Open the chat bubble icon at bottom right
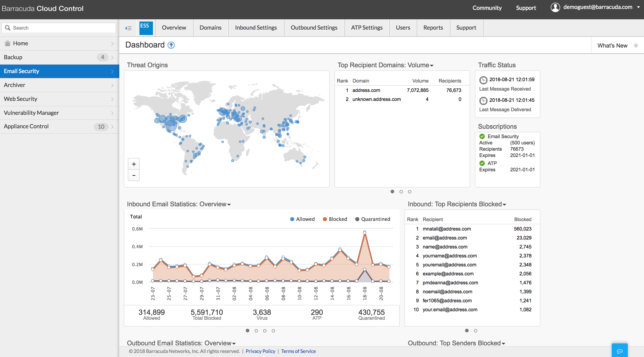 [619, 351]
